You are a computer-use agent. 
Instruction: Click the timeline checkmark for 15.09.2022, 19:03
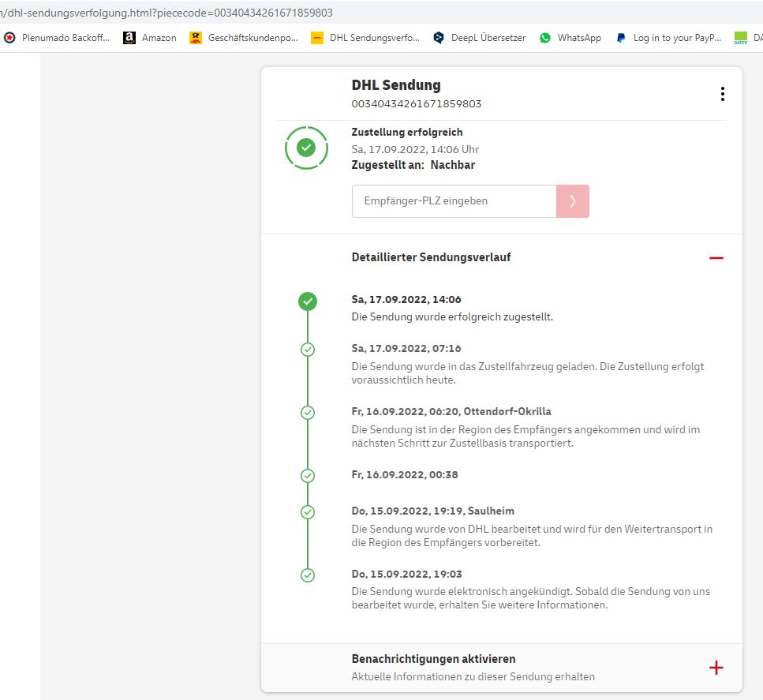pos(308,575)
